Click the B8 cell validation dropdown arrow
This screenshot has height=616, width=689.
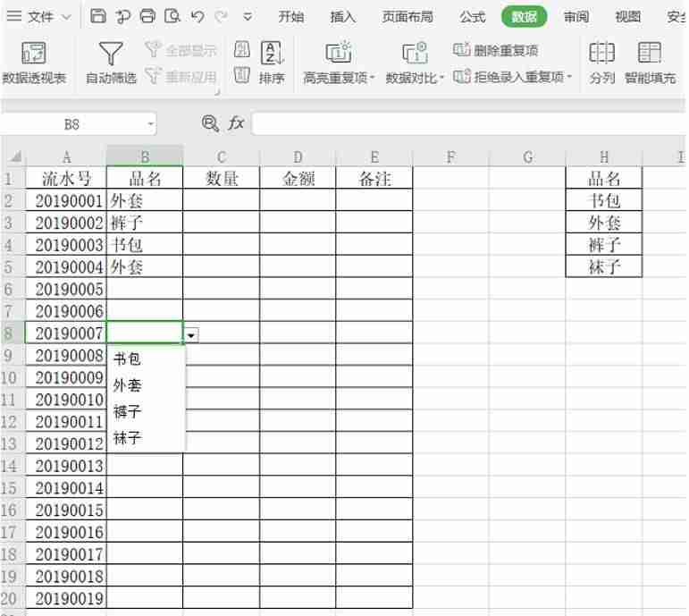click(x=191, y=335)
